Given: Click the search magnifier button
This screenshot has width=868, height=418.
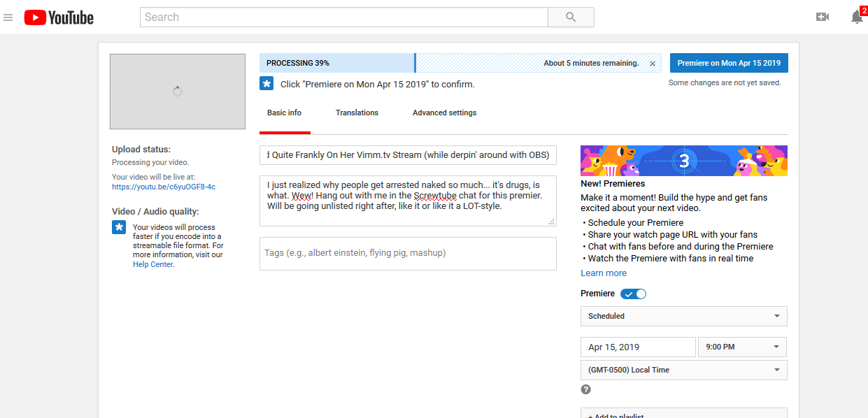Looking at the screenshot, I should (571, 17).
